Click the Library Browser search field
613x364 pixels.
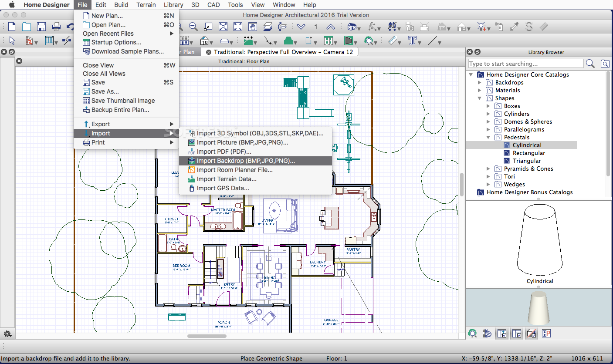click(x=526, y=64)
